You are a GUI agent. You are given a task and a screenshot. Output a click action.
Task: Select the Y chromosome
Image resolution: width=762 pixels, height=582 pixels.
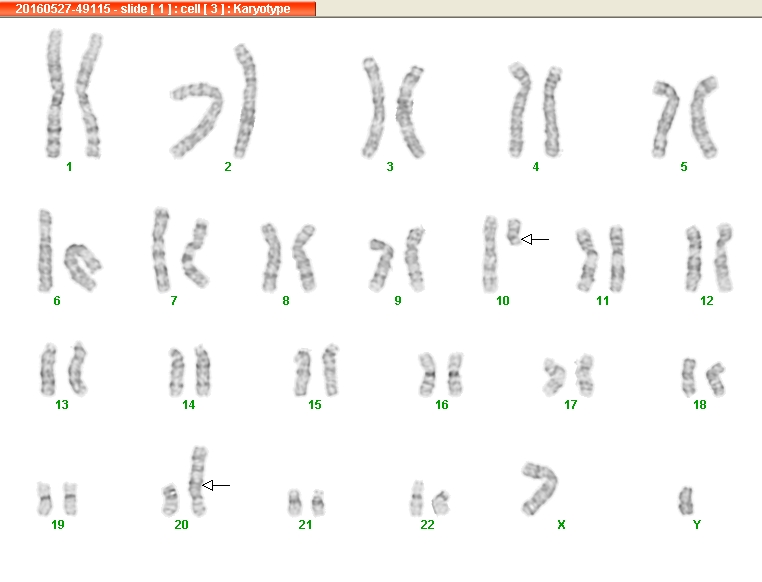tap(686, 501)
